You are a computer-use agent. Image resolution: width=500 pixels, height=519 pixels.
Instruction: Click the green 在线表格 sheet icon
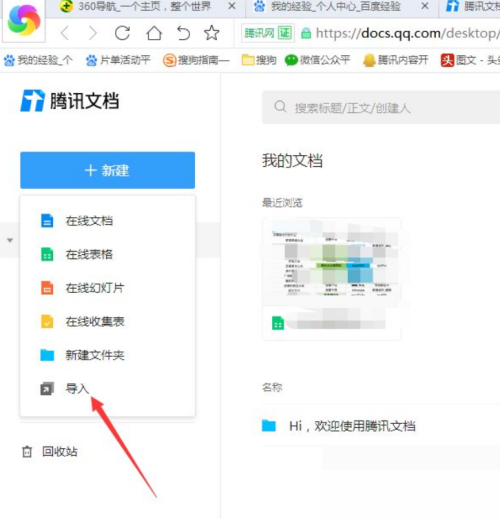pyautogui.click(x=47, y=254)
